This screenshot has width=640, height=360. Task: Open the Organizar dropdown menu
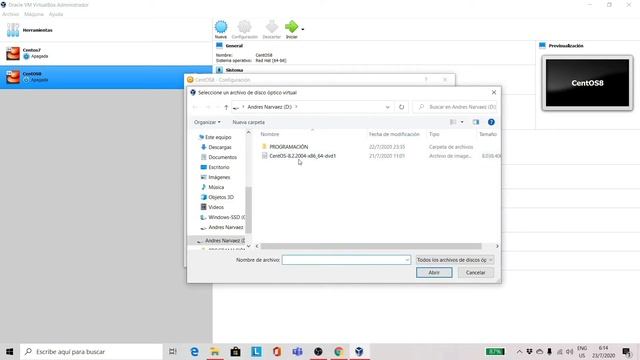(x=207, y=122)
